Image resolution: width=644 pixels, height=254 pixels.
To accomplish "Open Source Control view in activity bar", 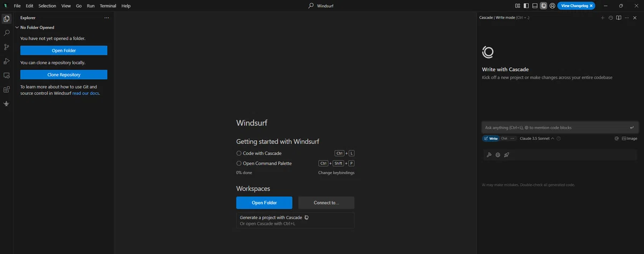I will pos(6,47).
